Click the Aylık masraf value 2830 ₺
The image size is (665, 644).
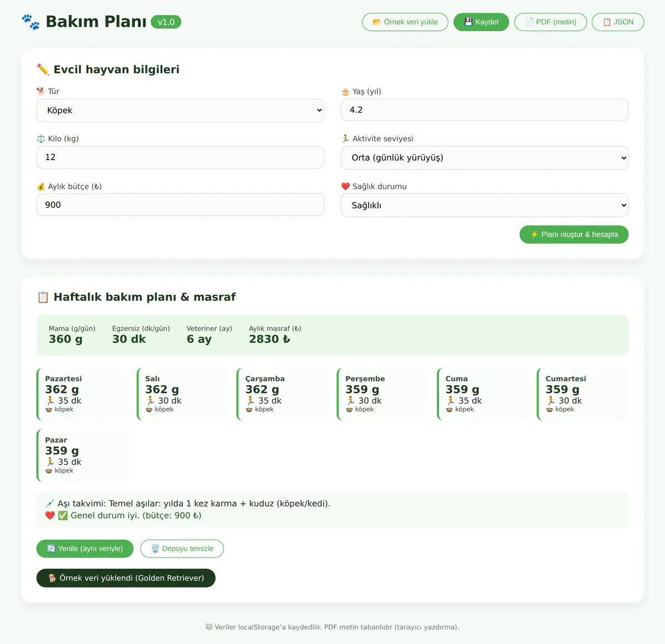tap(269, 339)
